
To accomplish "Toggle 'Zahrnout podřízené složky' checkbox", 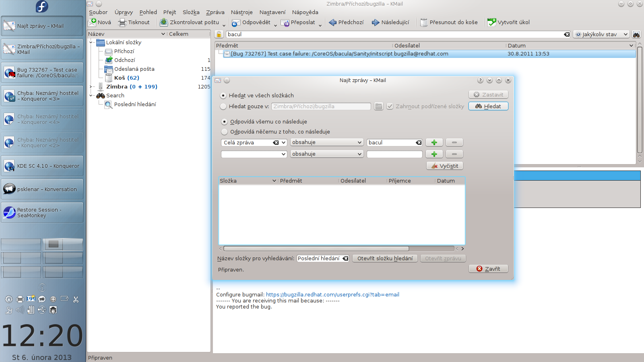I will tap(390, 107).
